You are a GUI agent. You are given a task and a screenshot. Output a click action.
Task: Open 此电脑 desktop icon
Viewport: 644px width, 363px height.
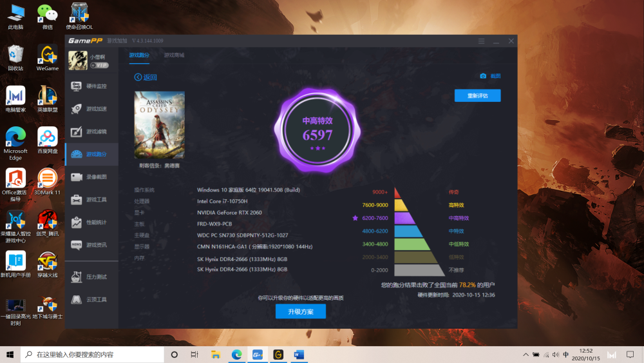point(15,17)
